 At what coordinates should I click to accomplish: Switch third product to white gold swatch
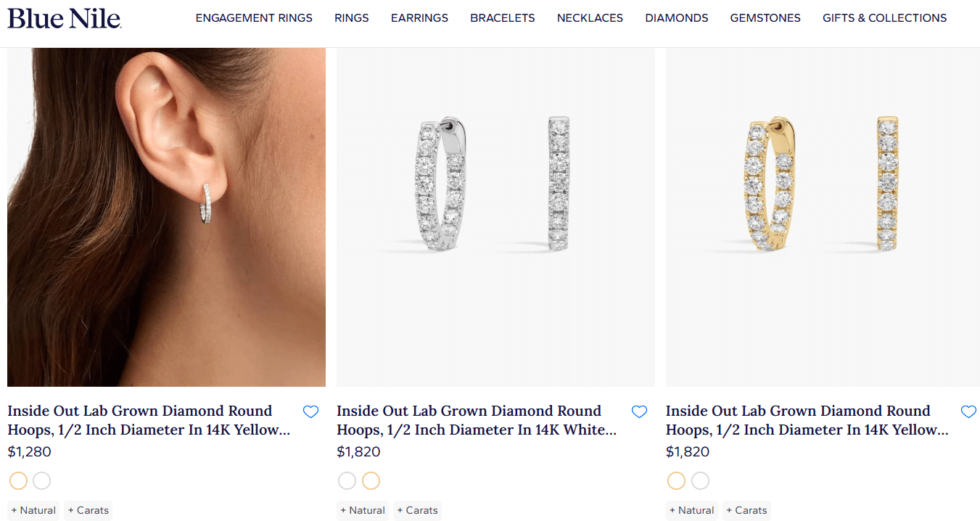[700, 480]
